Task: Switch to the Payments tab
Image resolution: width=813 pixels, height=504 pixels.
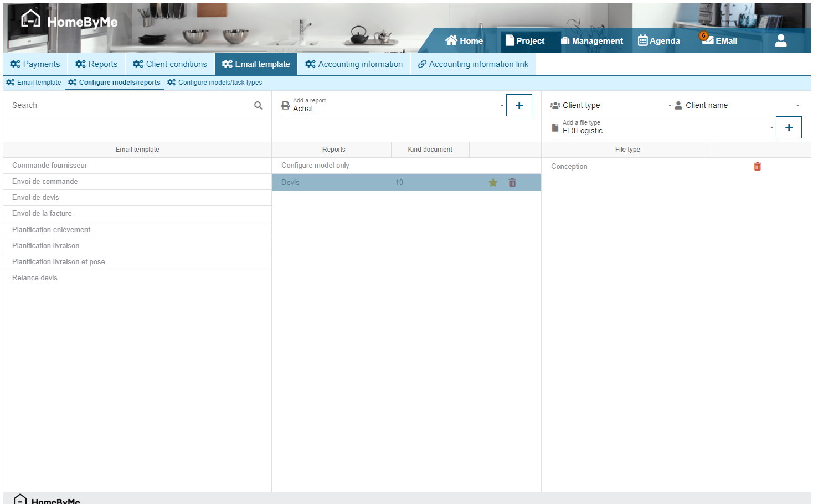Action: point(35,64)
